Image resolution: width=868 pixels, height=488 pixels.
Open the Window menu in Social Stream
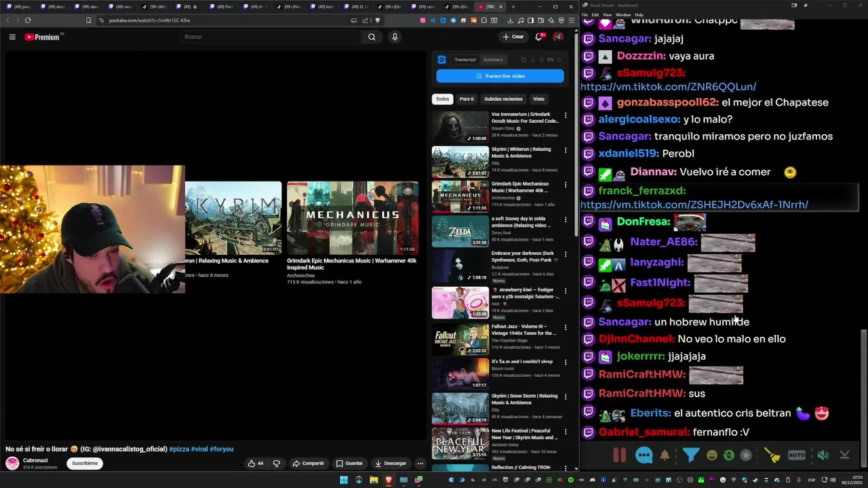pyautogui.click(x=623, y=14)
